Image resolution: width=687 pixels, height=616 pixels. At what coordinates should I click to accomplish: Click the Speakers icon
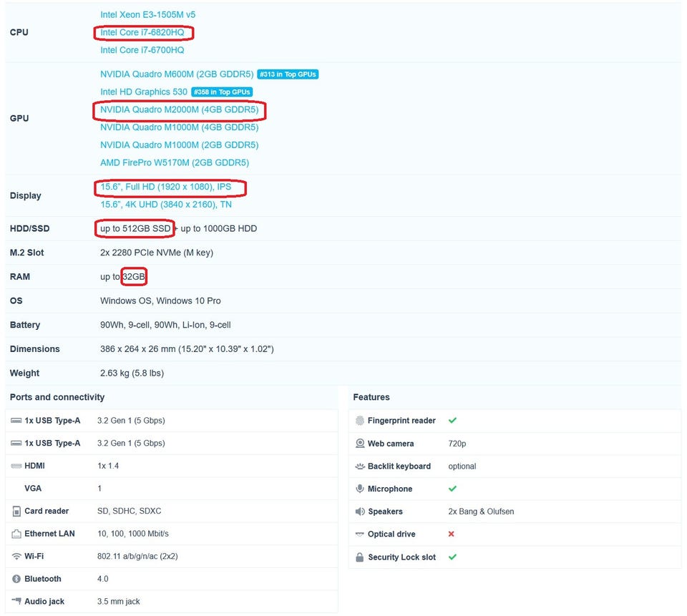click(x=360, y=512)
